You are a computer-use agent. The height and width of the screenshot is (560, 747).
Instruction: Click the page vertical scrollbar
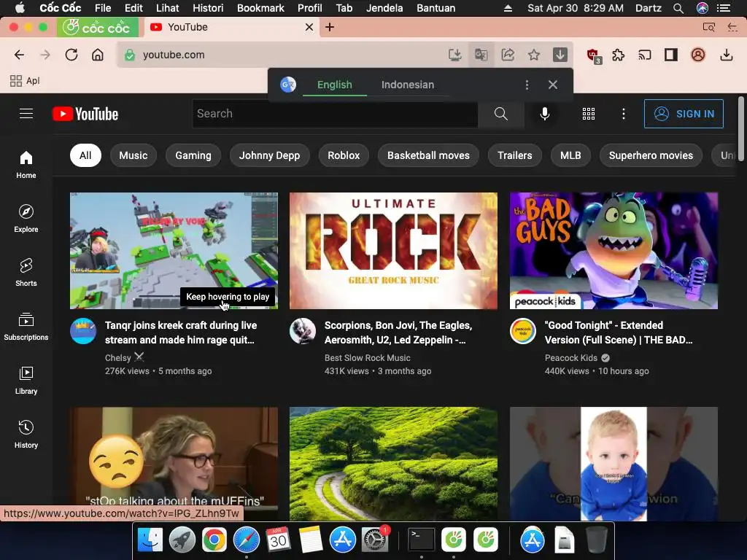741,128
